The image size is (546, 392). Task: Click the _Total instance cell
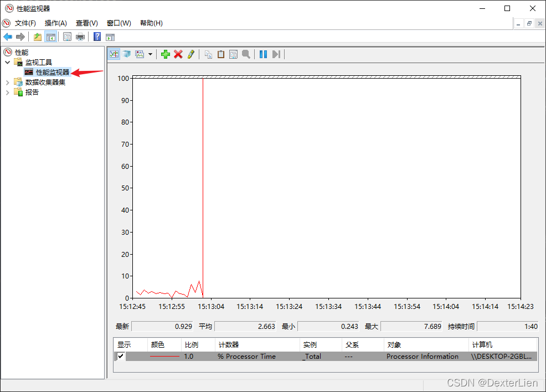point(312,356)
